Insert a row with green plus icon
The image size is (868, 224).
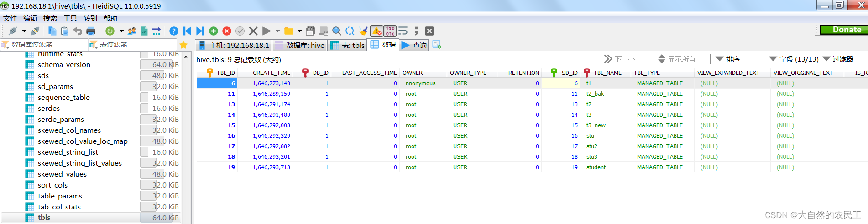tap(214, 31)
